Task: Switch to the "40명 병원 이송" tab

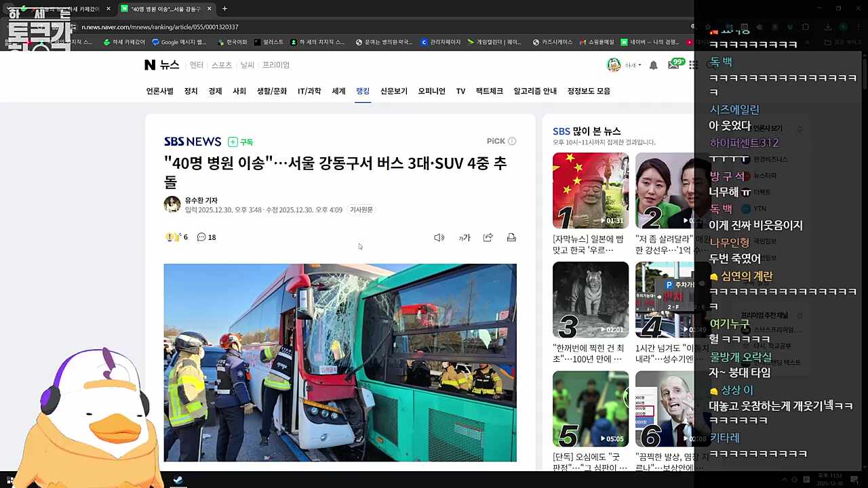Action: 166,9
